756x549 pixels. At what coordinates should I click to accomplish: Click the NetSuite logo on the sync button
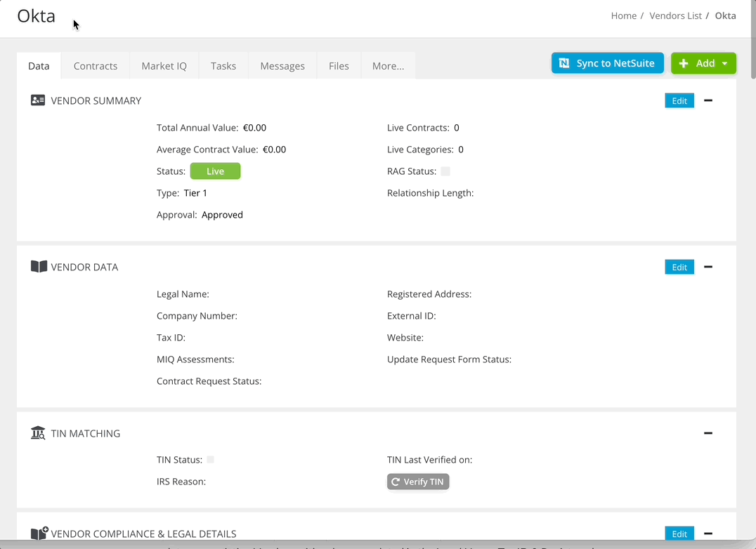coord(563,62)
